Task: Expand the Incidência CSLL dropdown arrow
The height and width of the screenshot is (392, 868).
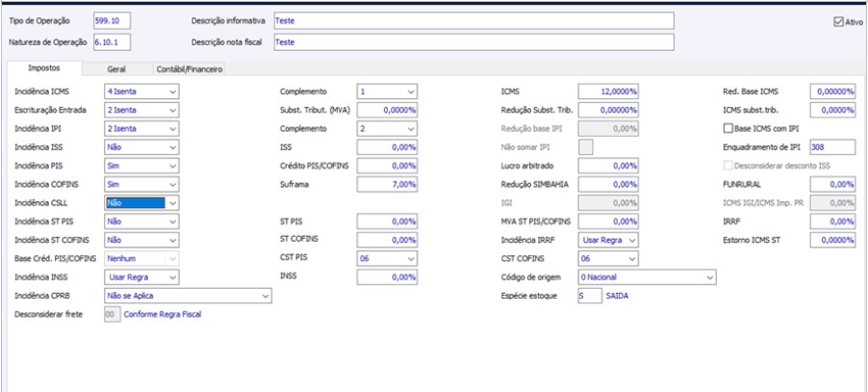Action: 173,202
